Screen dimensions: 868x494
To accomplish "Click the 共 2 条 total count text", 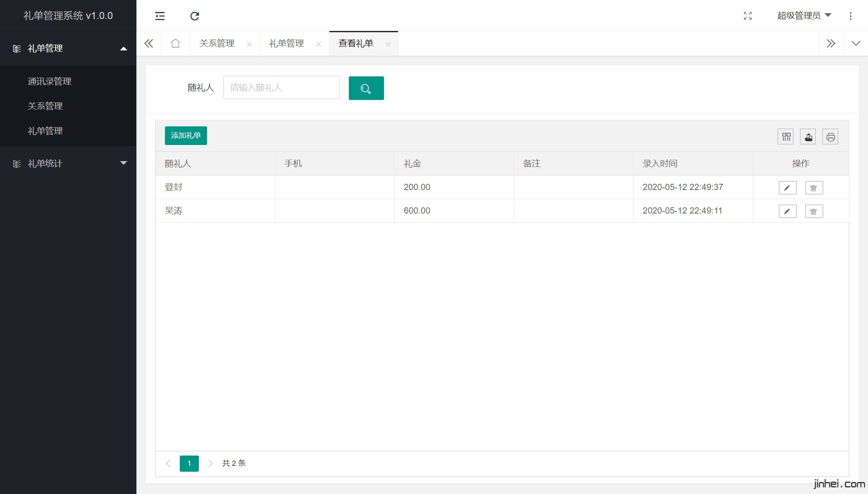I will pyautogui.click(x=234, y=463).
